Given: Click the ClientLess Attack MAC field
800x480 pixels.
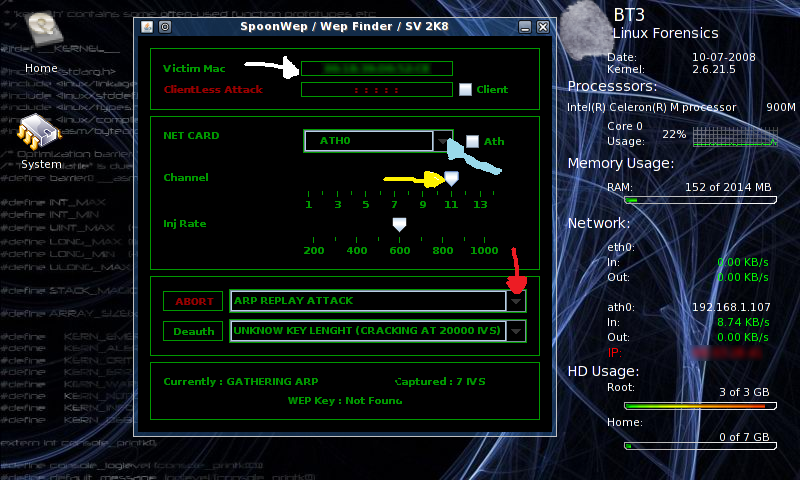Looking at the screenshot, I should point(376,90).
